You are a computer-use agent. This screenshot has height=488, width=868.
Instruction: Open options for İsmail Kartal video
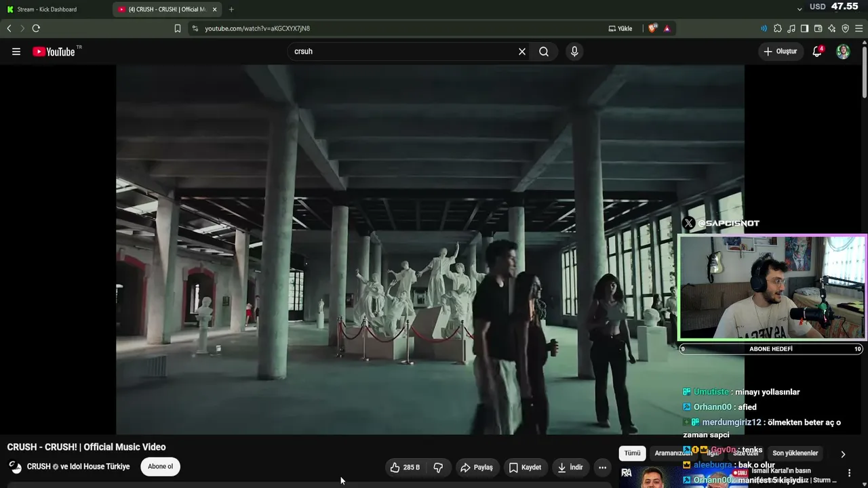pyautogui.click(x=849, y=473)
